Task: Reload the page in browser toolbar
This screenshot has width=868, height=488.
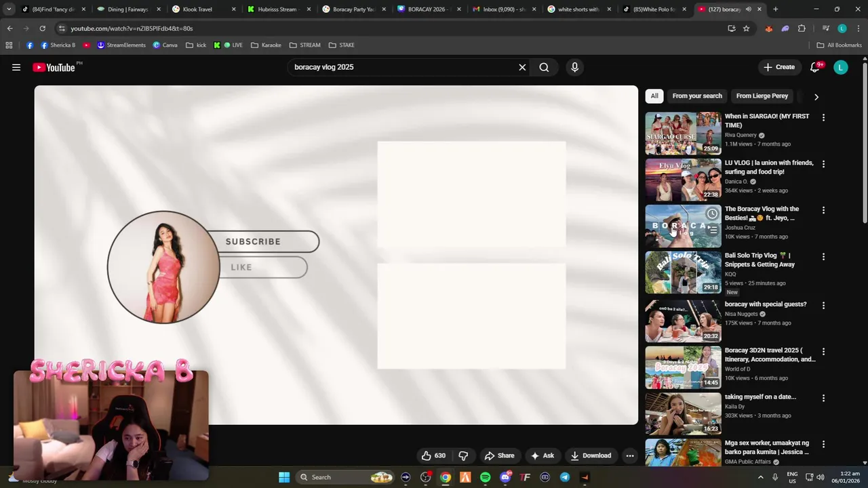Action: [42, 28]
